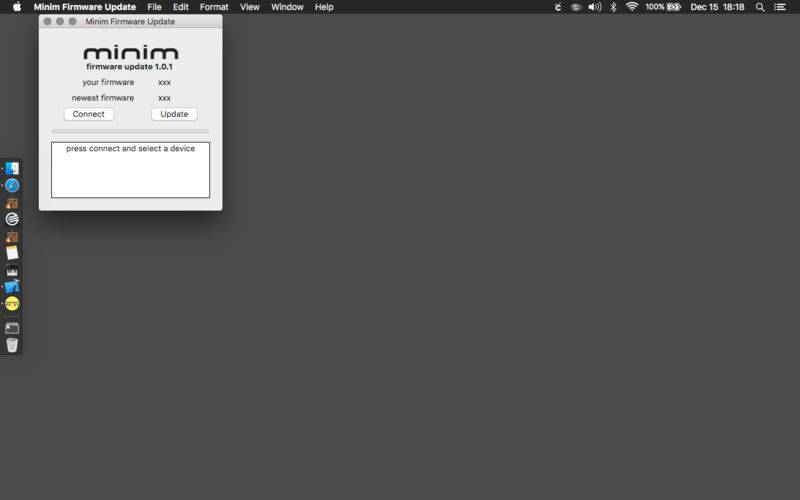This screenshot has width=800, height=500.
Task: Open the Apple menu
Action: click(x=17, y=7)
